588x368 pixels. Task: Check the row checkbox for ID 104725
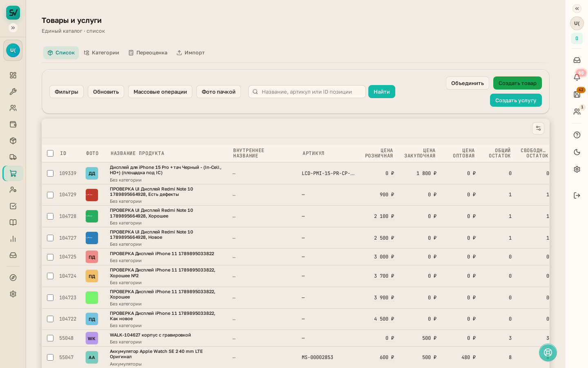50,257
